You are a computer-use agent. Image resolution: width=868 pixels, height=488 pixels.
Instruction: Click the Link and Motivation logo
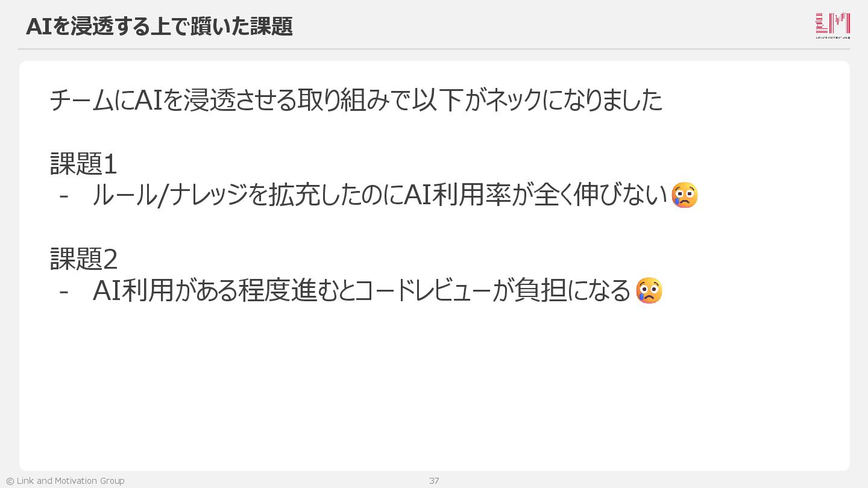pyautogui.click(x=832, y=23)
